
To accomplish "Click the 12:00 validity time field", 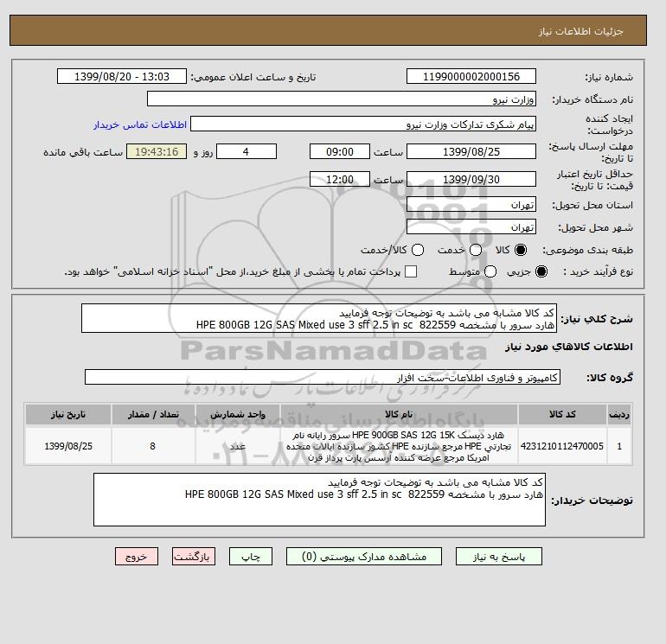I will click(340, 179).
